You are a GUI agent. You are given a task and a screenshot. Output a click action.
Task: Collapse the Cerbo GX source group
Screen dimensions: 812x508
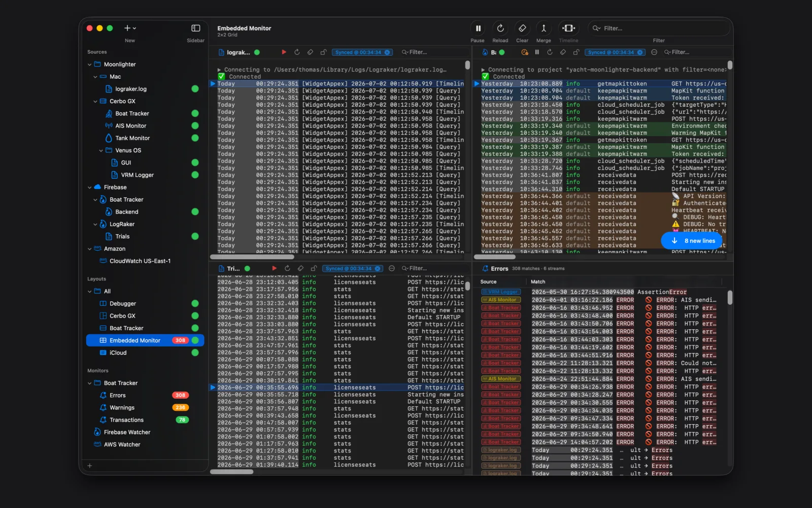point(95,101)
